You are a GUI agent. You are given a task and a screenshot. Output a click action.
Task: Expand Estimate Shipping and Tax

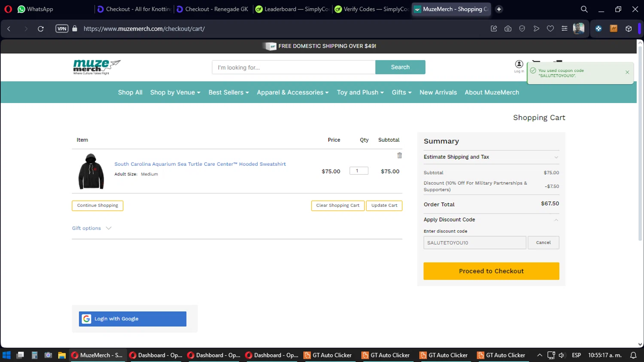(x=491, y=157)
